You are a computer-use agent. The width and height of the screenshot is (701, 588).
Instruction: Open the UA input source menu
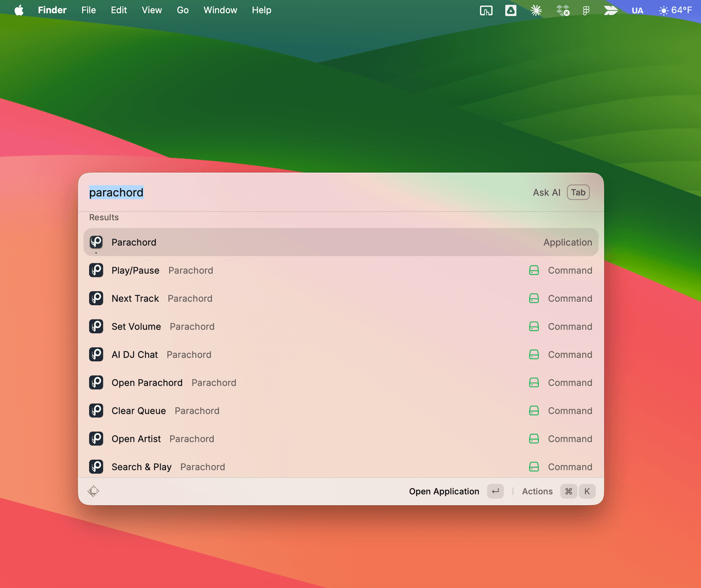click(x=637, y=10)
